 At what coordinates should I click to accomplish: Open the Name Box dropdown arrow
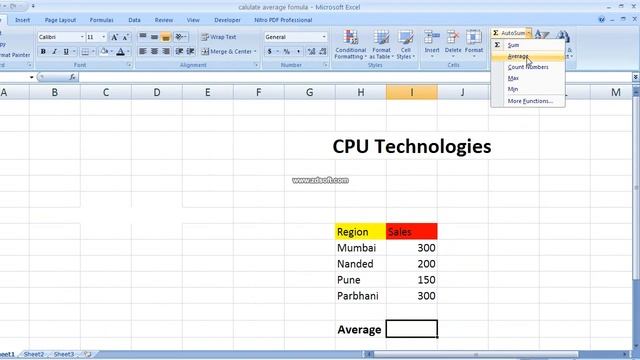pos(31,77)
